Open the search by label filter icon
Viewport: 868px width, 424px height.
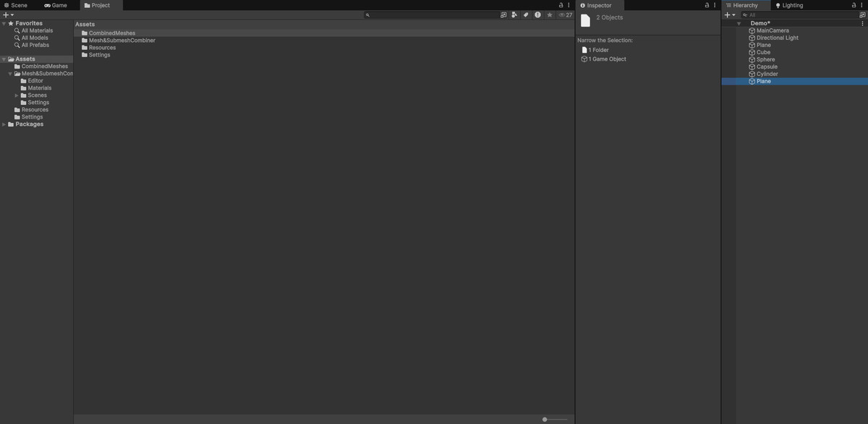(526, 14)
